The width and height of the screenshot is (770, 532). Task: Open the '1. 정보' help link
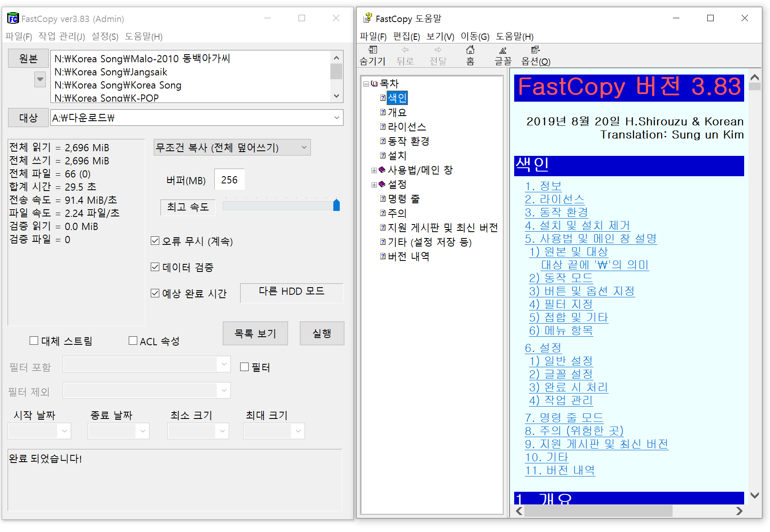[x=543, y=186]
